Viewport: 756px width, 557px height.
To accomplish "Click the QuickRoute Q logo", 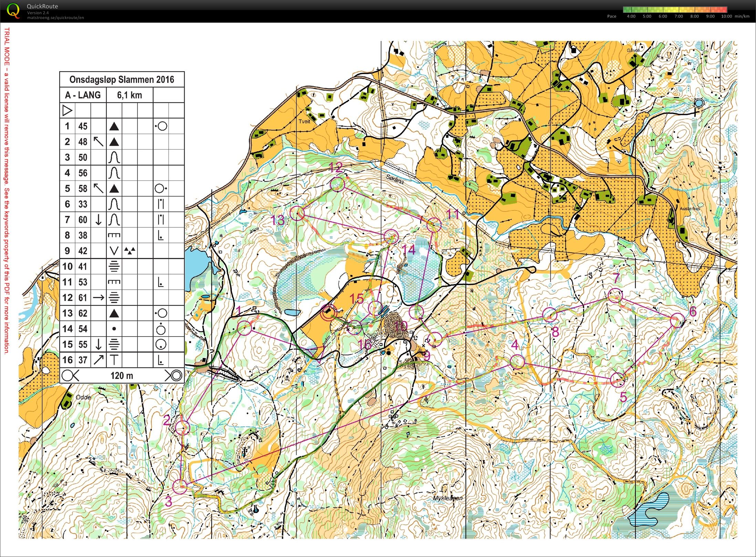I will click(14, 10).
